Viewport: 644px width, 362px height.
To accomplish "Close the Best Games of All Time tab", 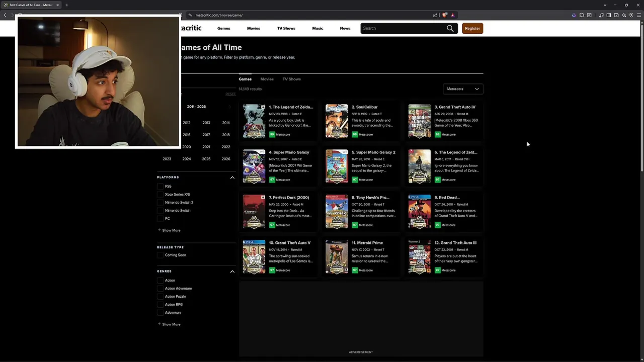I will click(x=57, y=5).
